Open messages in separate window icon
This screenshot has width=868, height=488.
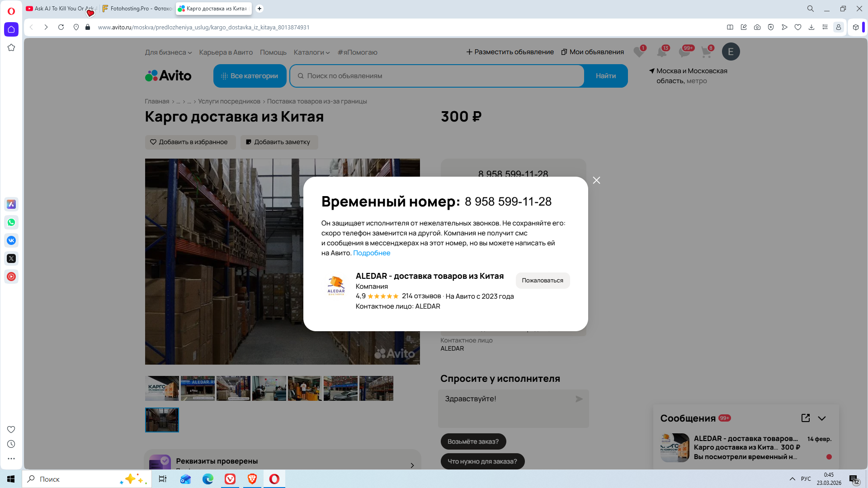click(805, 418)
